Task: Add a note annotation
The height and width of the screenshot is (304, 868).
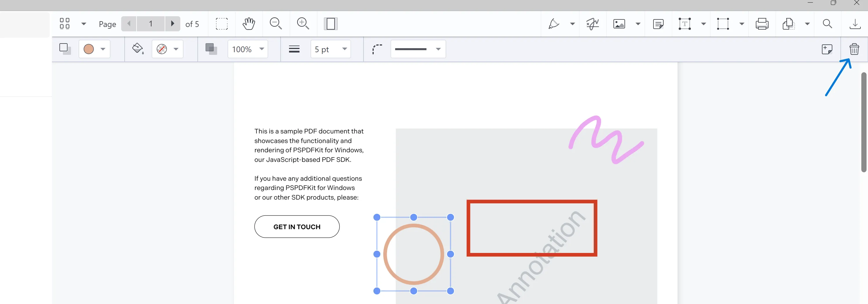Action: (658, 23)
